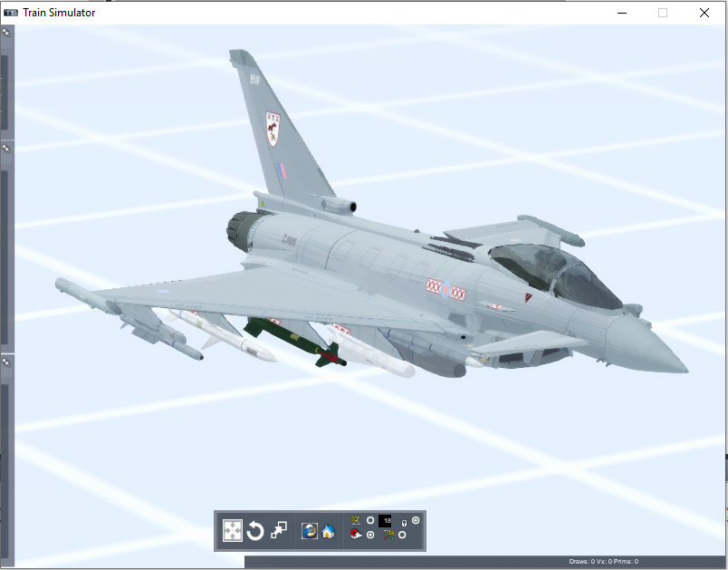The width and height of the screenshot is (728, 570).
Task: Click the gradient curve icon
Action: 388,536
